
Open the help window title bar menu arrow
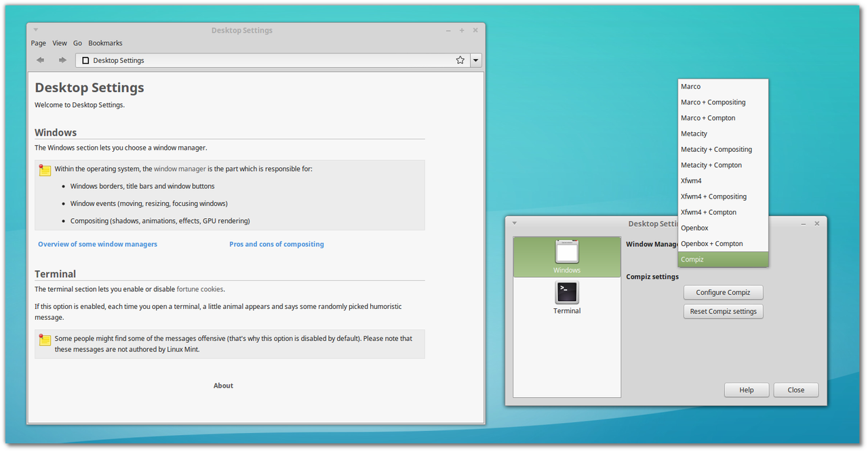coord(35,30)
